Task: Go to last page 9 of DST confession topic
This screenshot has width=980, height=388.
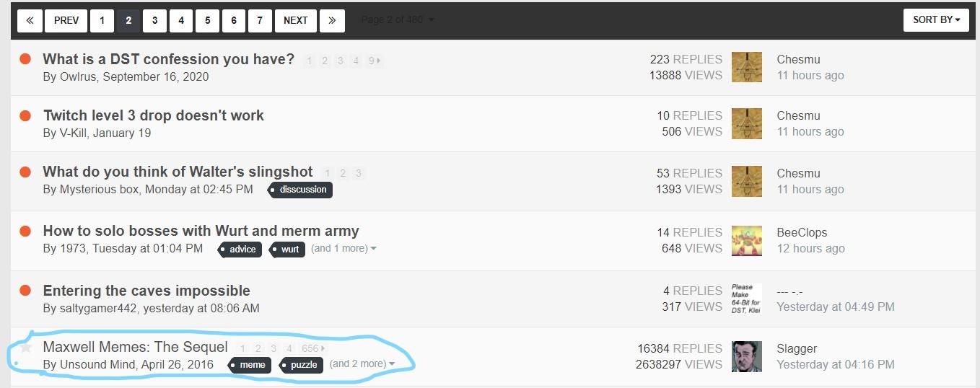Action: [x=374, y=61]
